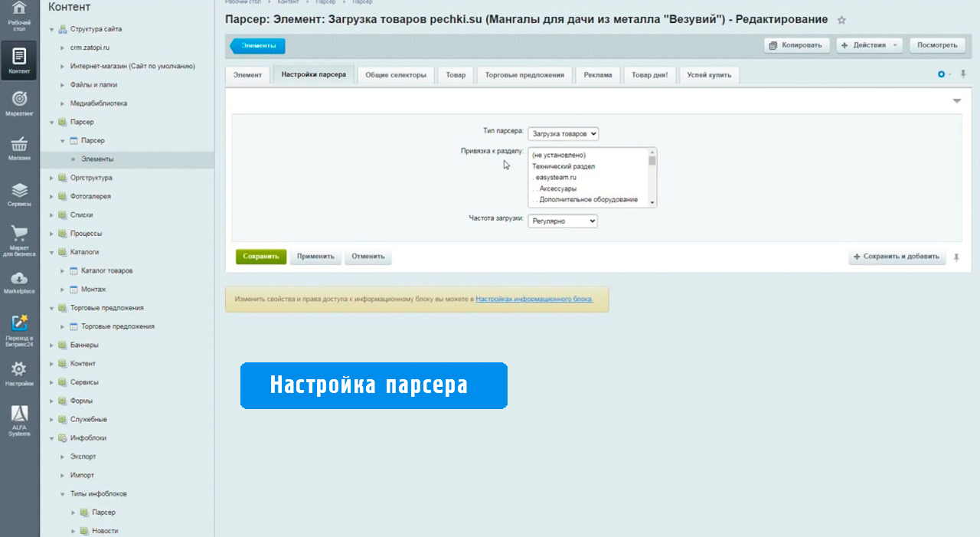Select (не установлено) in section list
The height and width of the screenshot is (537, 980).
tap(559, 156)
